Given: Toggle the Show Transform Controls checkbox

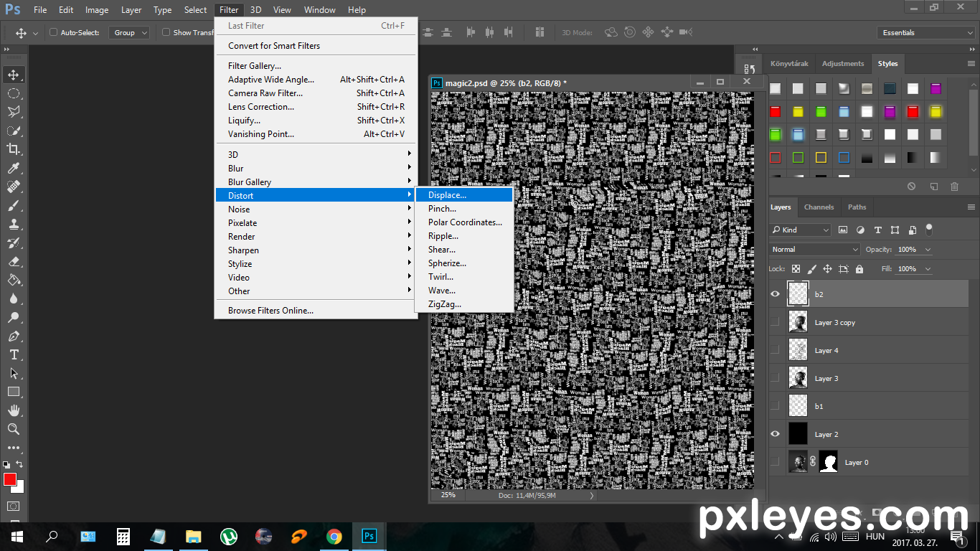Looking at the screenshot, I should click(x=166, y=32).
